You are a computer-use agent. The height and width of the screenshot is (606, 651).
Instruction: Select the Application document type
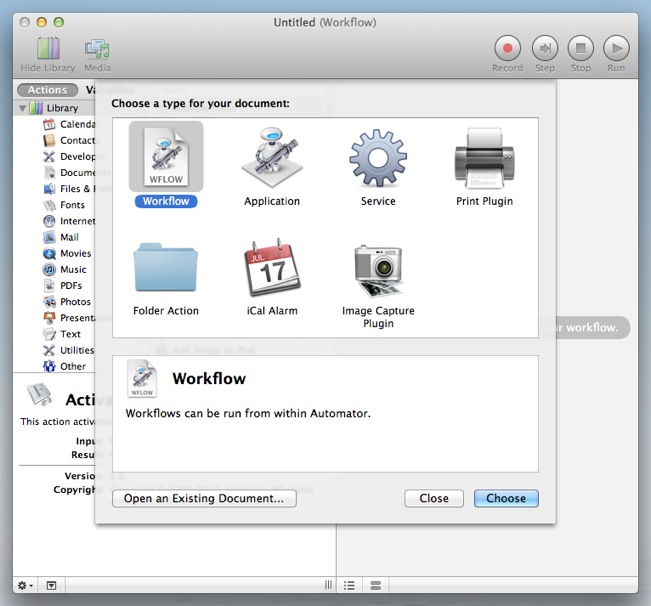(272, 155)
